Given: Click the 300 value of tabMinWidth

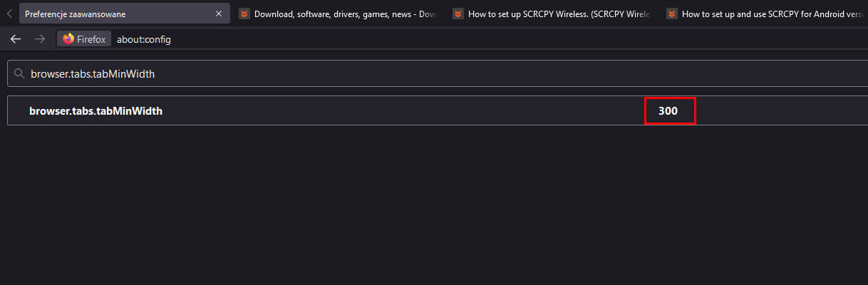Looking at the screenshot, I should pyautogui.click(x=668, y=111).
